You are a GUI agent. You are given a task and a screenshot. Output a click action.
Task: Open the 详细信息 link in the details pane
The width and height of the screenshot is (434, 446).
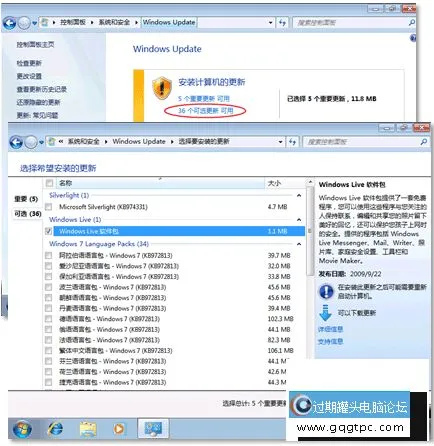point(330,329)
